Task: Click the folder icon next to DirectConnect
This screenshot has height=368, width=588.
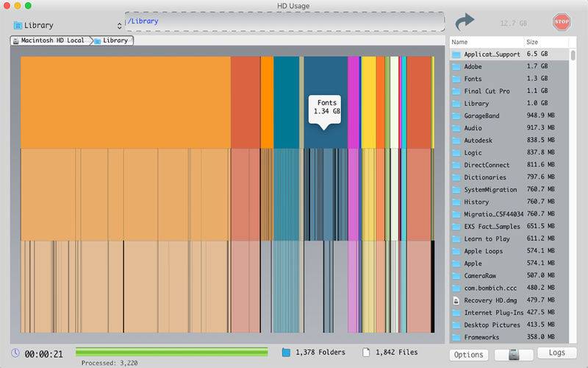Action: [456, 165]
